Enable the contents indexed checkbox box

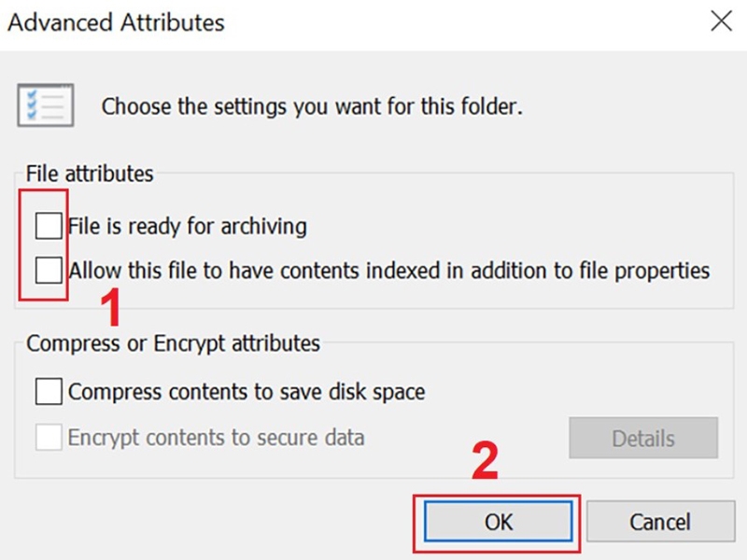click(49, 272)
